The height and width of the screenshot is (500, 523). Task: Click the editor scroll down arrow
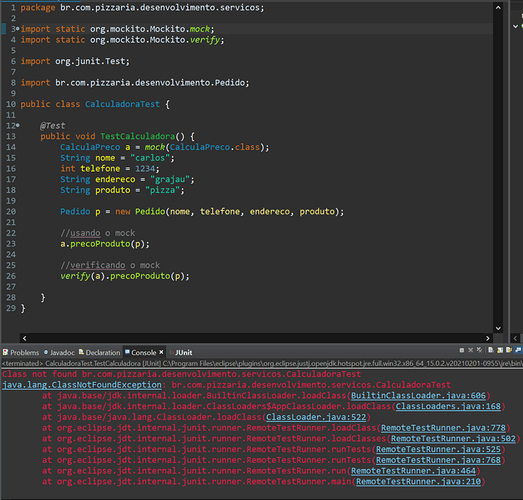click(498, 328)
